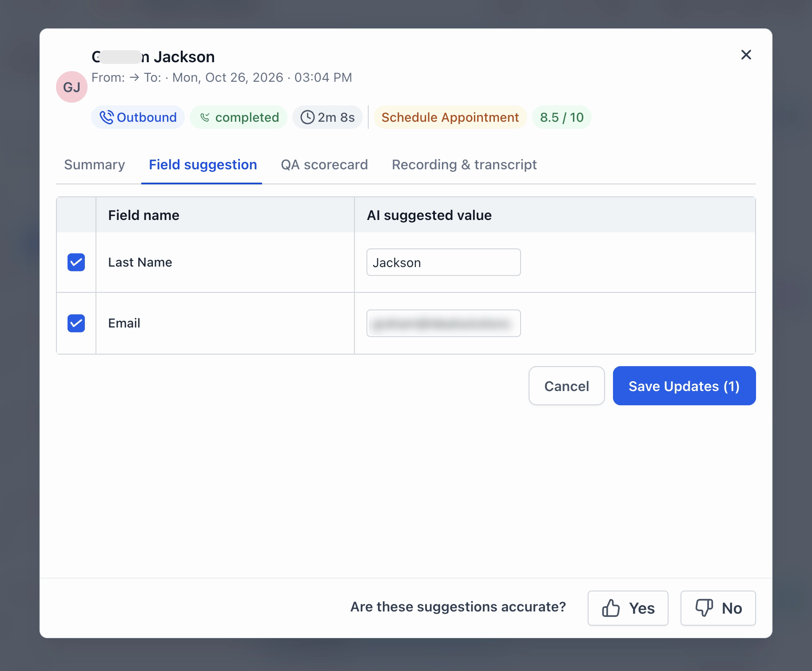Image resolution: width=812 pixels, height=671 pixels.
Task: Click the 'Are these suggestions accurate?' prompt
Action: [x=458, y=607]
